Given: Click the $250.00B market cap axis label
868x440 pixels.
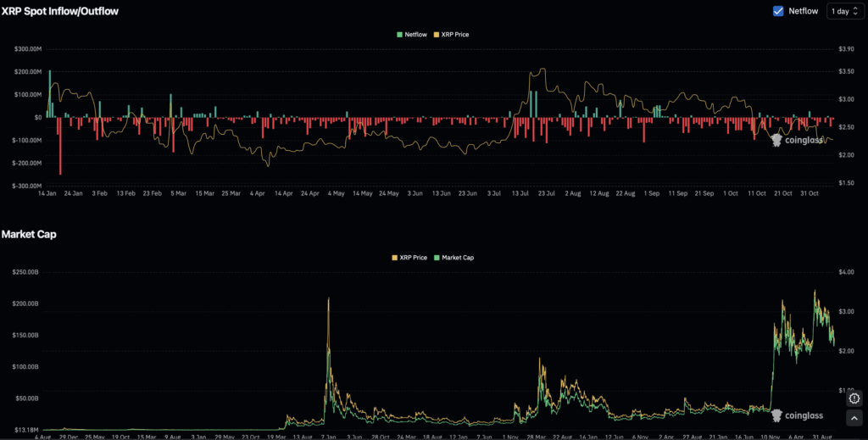Looking at the screenshot, I should [x=25, y=272].
